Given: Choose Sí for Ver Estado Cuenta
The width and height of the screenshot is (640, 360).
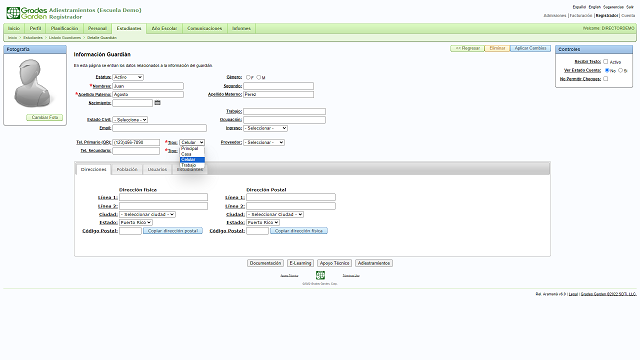Looking at the screenshot, I should 620,70.
